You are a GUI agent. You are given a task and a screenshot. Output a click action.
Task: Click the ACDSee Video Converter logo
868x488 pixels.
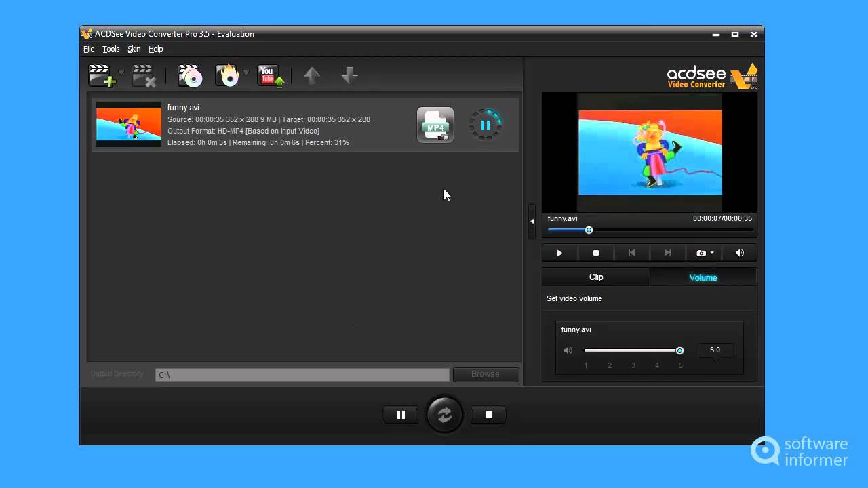pyautogui.click(x=712, y=76)
